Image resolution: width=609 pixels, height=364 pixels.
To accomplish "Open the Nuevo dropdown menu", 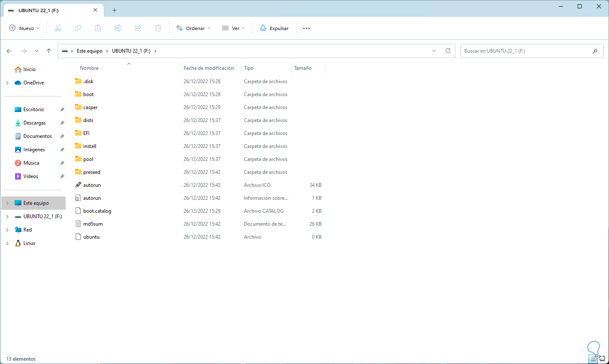I will click(x=25, y=28).
